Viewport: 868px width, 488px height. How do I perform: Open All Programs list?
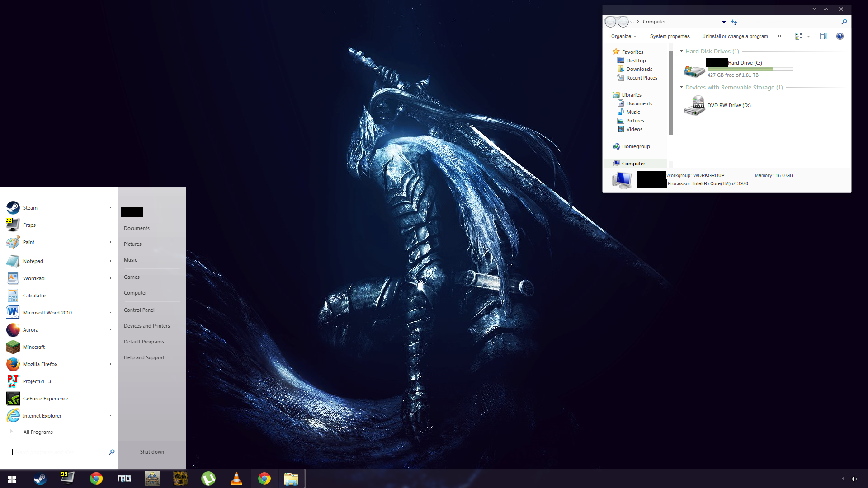click(38, 432)
